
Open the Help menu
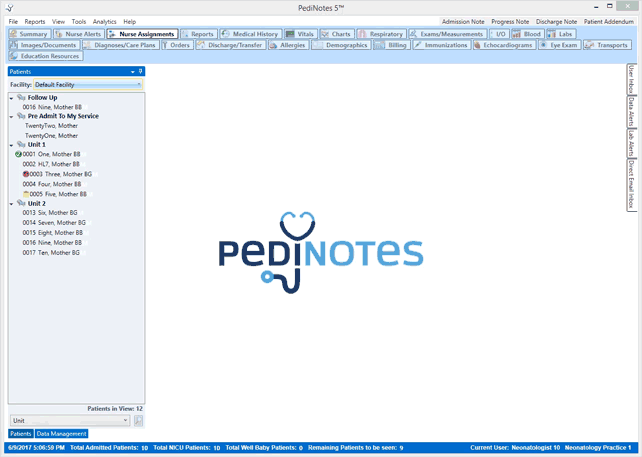(129, 22)
